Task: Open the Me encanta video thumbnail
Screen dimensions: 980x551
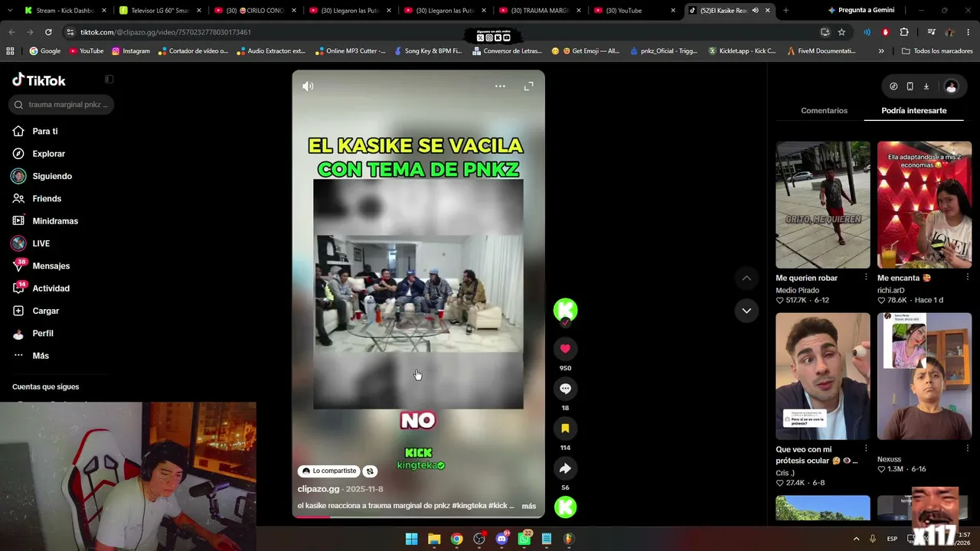Action: pyautogui.click(x=924, y=204)
